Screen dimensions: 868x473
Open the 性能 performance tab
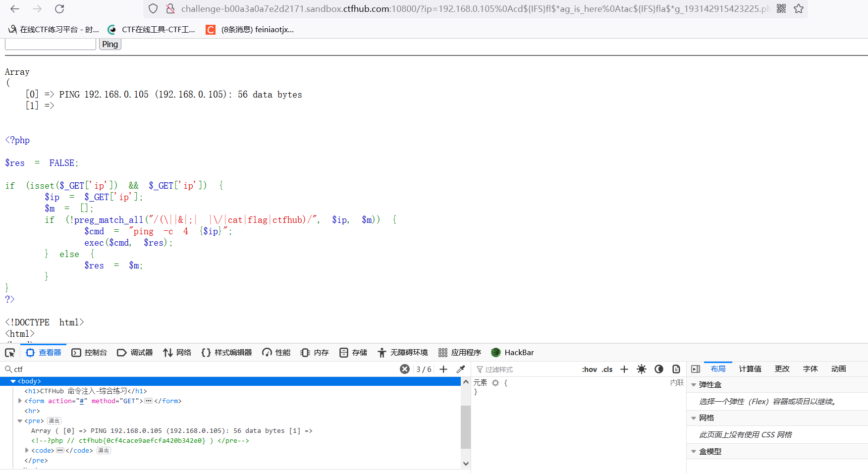pos(276,353)
